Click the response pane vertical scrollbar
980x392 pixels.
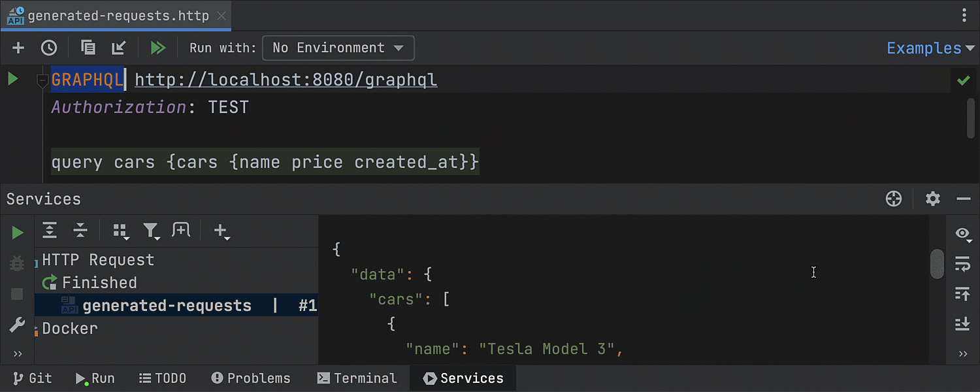click(937, 264)
